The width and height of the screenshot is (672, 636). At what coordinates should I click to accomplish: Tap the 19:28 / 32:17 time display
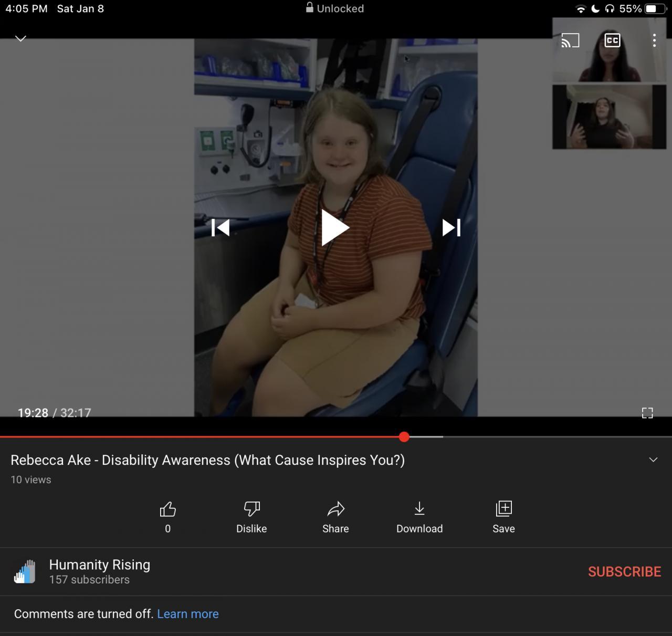point(55,413)
